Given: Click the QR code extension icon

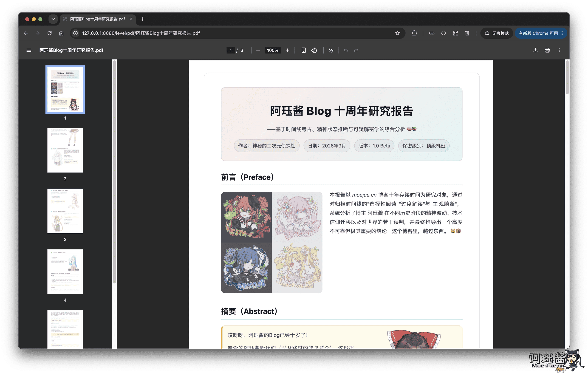Looking at the screenshot, I should 455,33.
